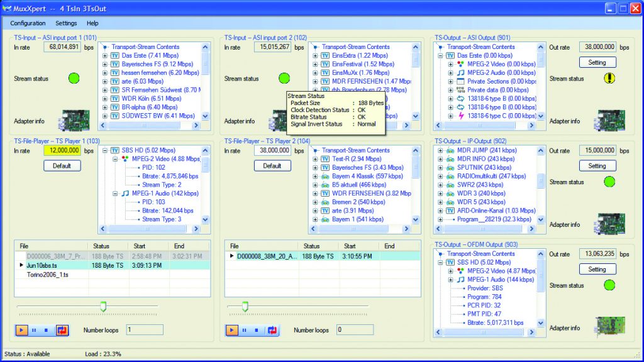Click the TS Player 1 position slider thumb
This screenshot has width=644, height=362.
point(104,306)
